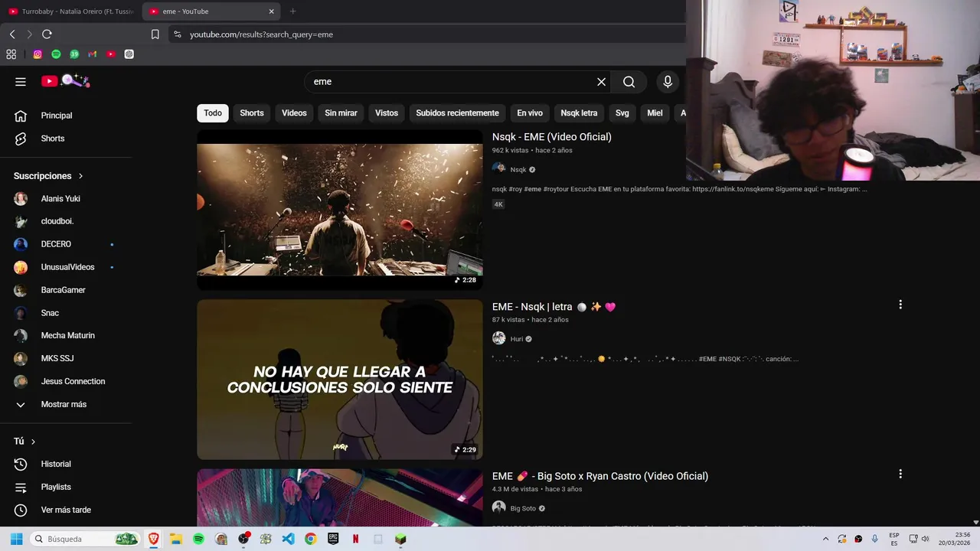The image size is (980, 551).
Task: Clear the search box with the X icon
Action: [x=601, y=82]
